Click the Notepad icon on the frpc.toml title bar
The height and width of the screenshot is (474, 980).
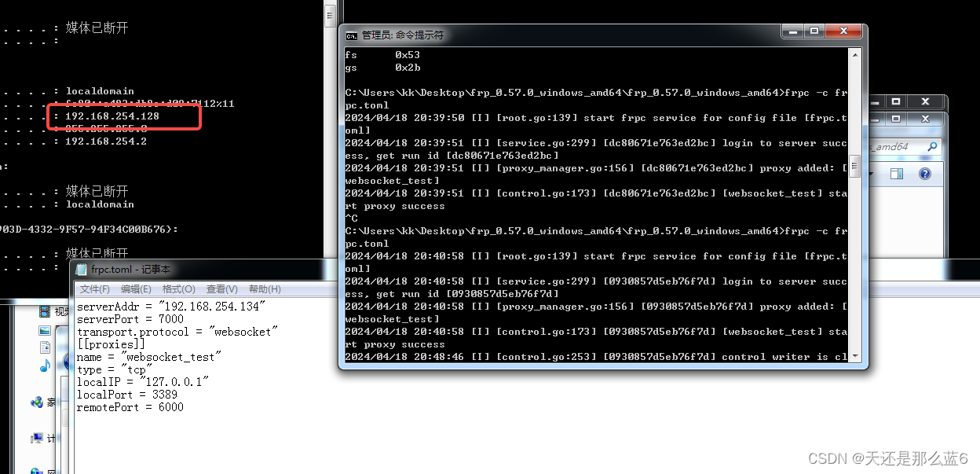pyautogui.click(x=82, y=269)
